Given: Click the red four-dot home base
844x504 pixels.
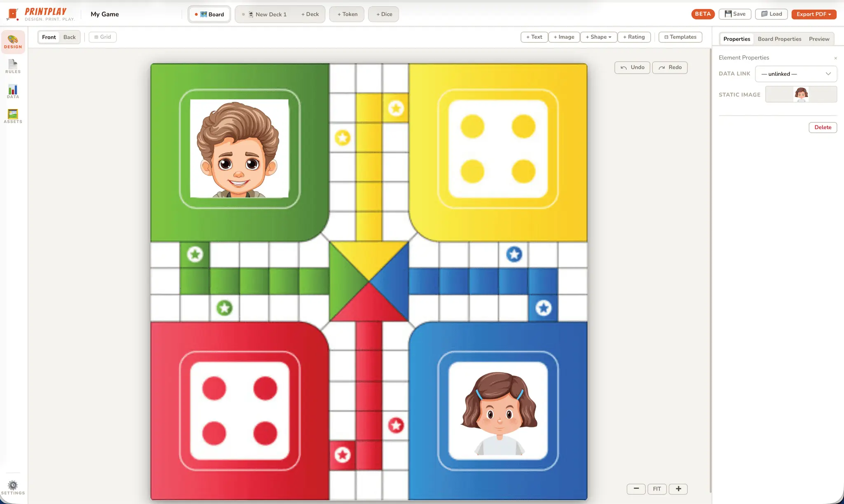Looking at the screenshot, I should [x=240, y=411].
